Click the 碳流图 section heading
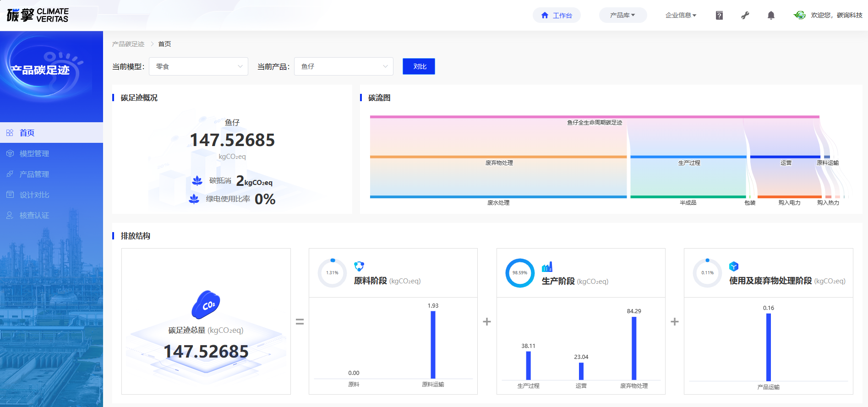The width and height of the screenshot is (868, 407). 379,98
